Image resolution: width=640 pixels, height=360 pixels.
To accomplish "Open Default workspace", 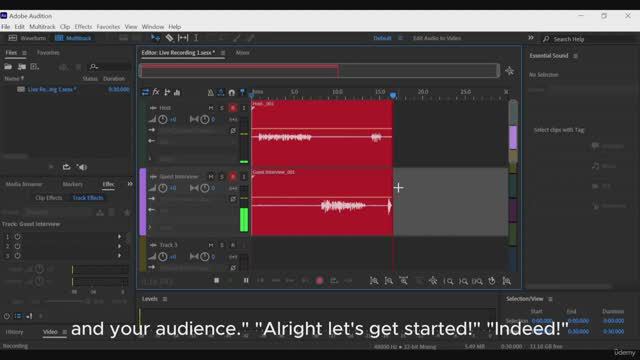I will tap(382, 38).
